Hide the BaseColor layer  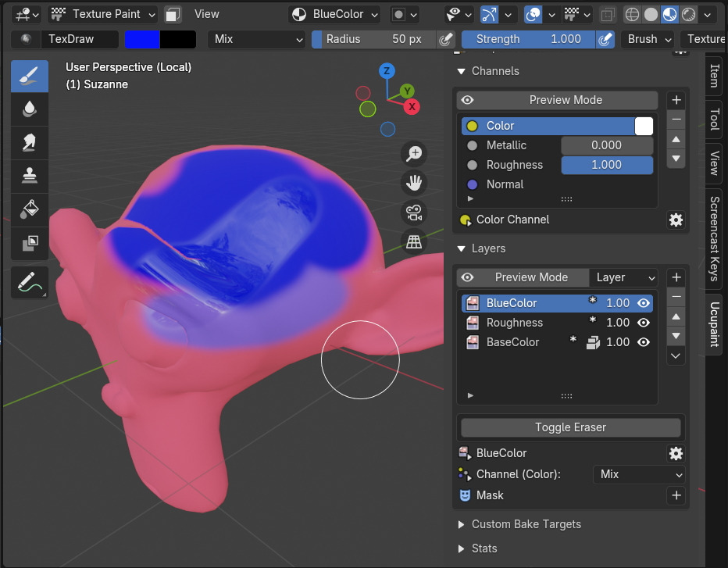pyautogui.click(x=644, y=342)
